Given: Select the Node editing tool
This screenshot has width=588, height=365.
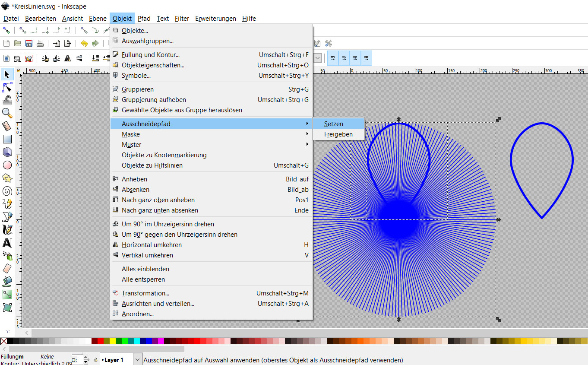Looking at the screenshot, I should (x=7, y=88).
